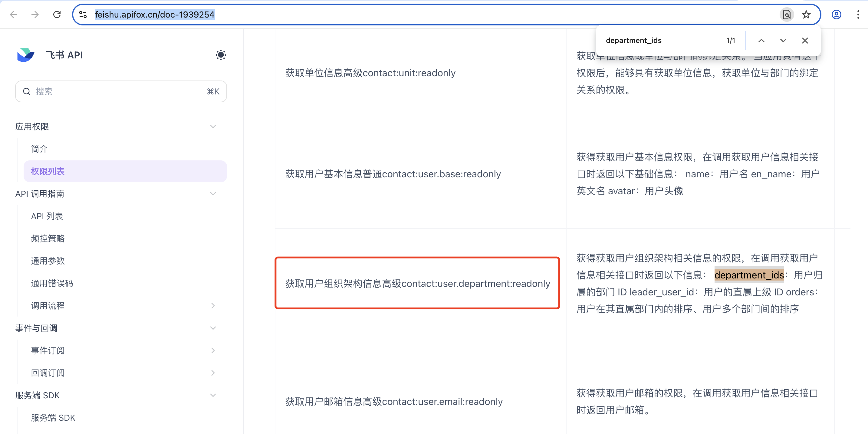The width and height of the screenshot is (868, 434).
Task: Click the 搜索 search box
Action: 121,91
